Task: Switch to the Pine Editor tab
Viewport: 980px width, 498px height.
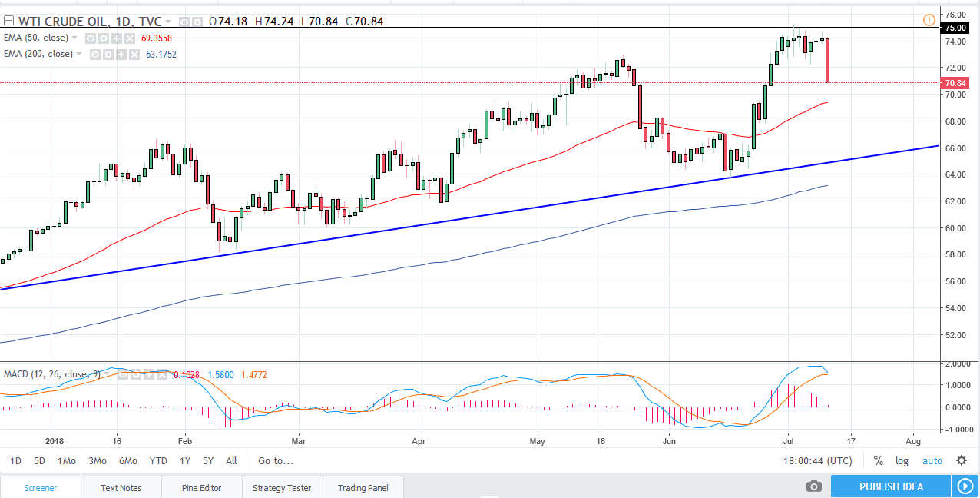Action: (x=201, y=486)
